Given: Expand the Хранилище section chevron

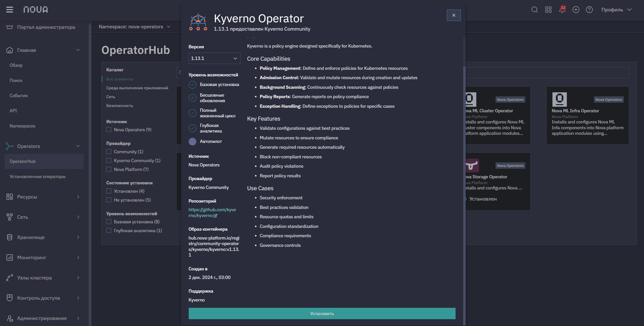Looking at the screenshot, I should point(78,237).
